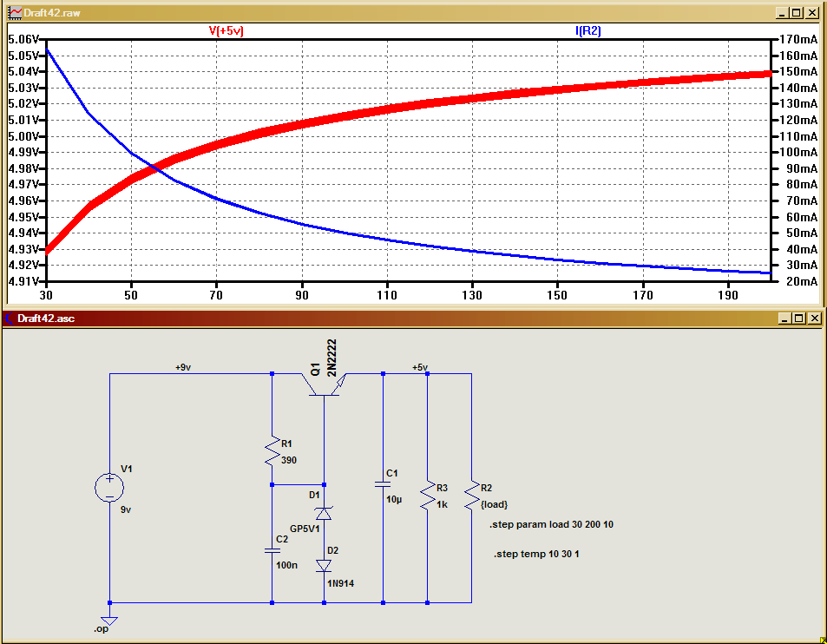Click the .step temp 10 30 1 directive

point(536,554)
